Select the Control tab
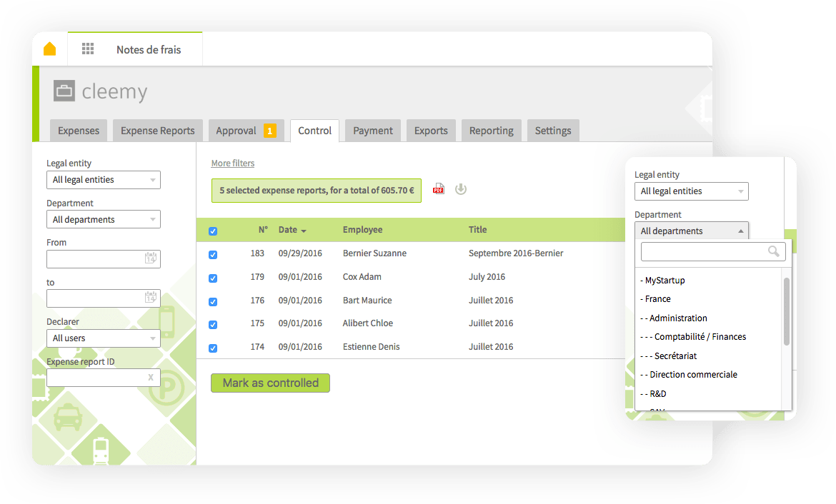Screen dimensions: 836x504 coord(314,131)
